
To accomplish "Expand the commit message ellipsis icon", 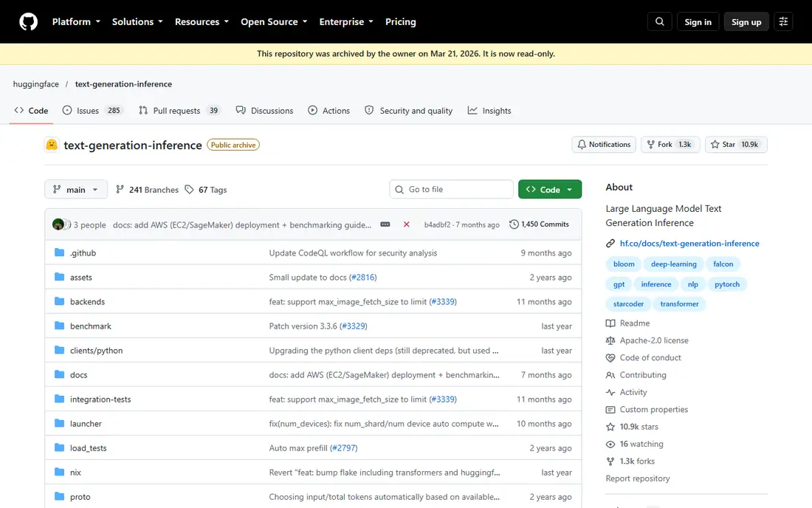I will (x=385, y=224).
